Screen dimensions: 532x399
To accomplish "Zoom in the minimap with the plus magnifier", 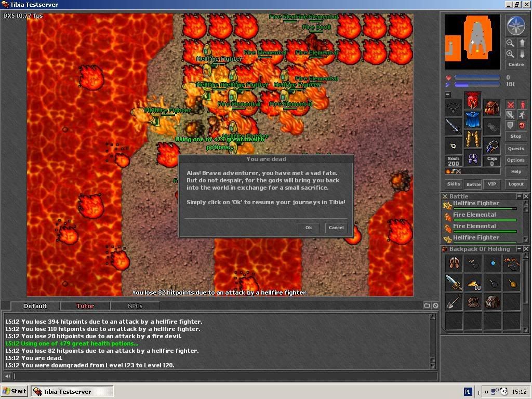I will click(510, 54).
